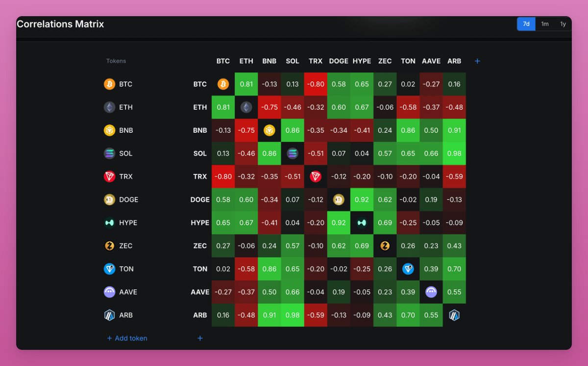Click the SOL column header
588x366 pixels.
pyautogui.click(x=293, y=61)
